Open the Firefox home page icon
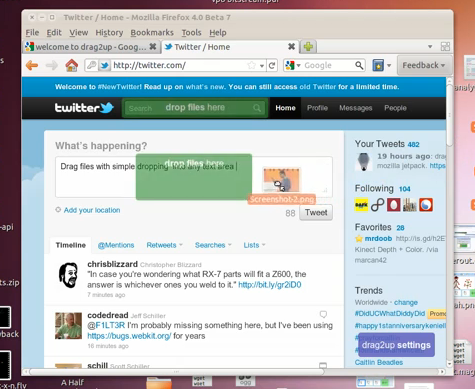Image resolution: width=475 pixels, height=389 pixels. (71, 65)
